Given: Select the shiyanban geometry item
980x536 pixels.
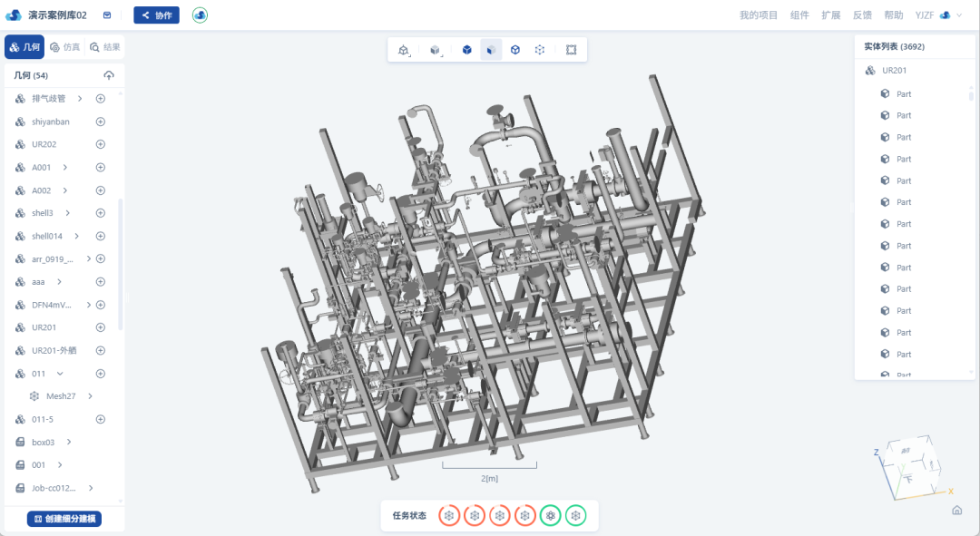Looking at the screenshot, I should [x=51, y=122].
